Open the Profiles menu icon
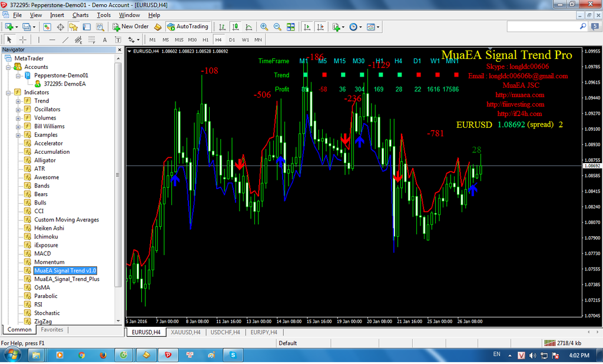 (26, 27)
